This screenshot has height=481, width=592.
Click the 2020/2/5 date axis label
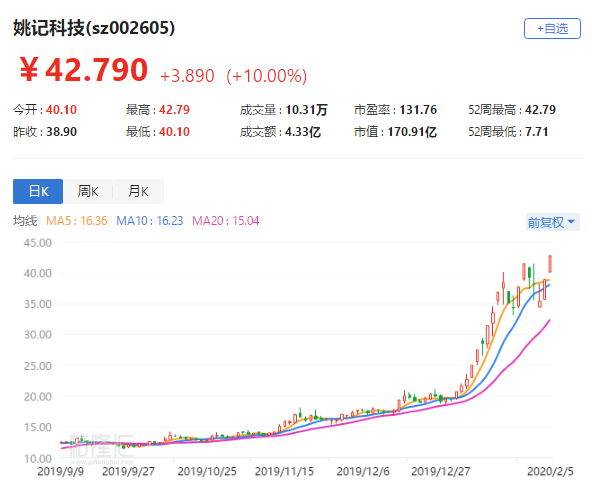click(550, 471)
